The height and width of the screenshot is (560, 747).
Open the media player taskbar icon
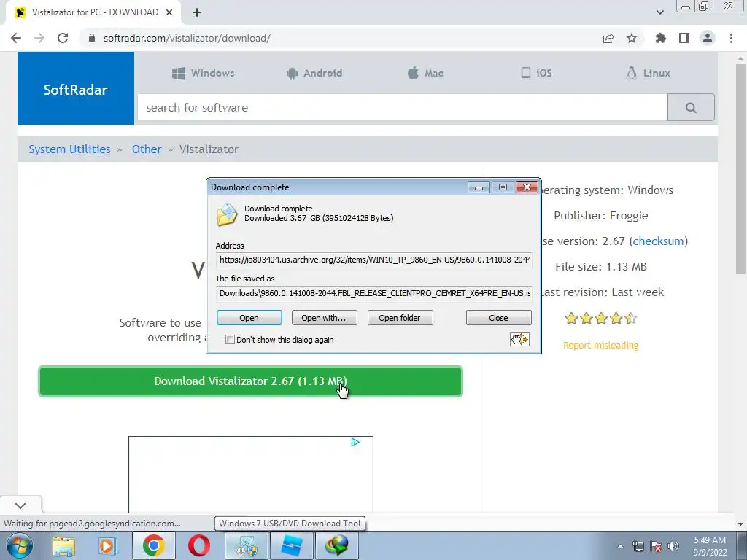(107, 545)
